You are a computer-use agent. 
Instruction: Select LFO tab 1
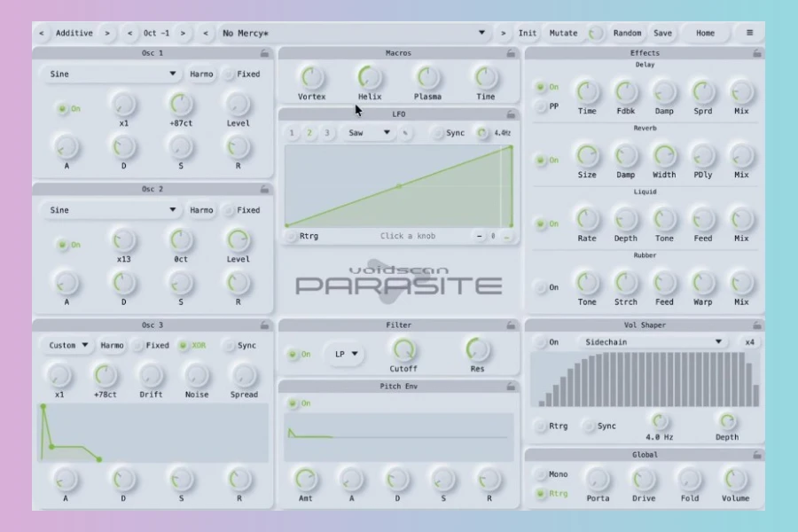point(292,133)
